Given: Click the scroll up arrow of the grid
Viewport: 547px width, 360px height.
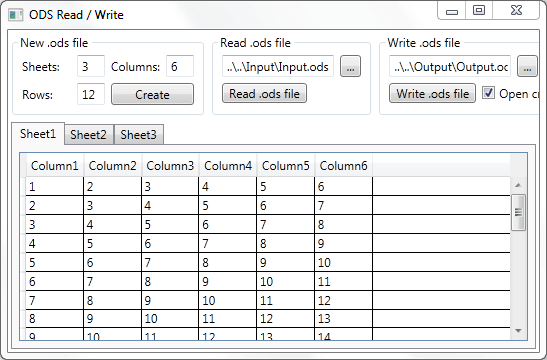Looking at the screenshot, I should pyautogui.click(x=518, y=185).
